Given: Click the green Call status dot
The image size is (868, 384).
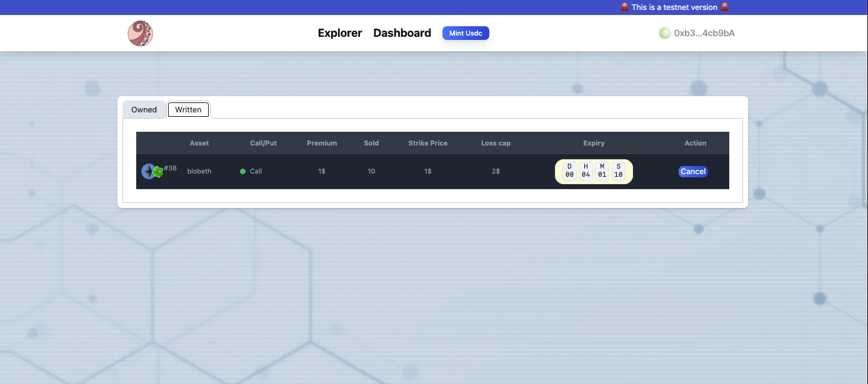Looking at the screenshot, I should (x=242, y=172).
